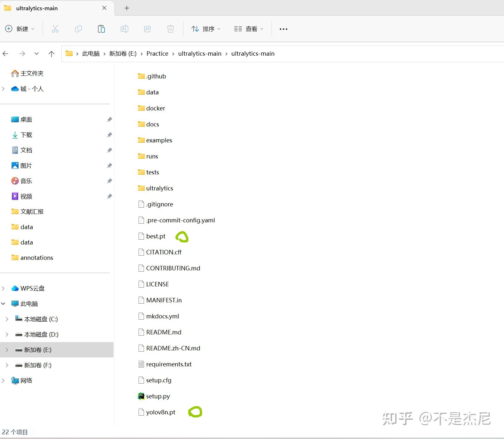This screenshot has height=439, width=504.
Task: Click the pin icon beside 视频
Action: (x=109, y=196)
